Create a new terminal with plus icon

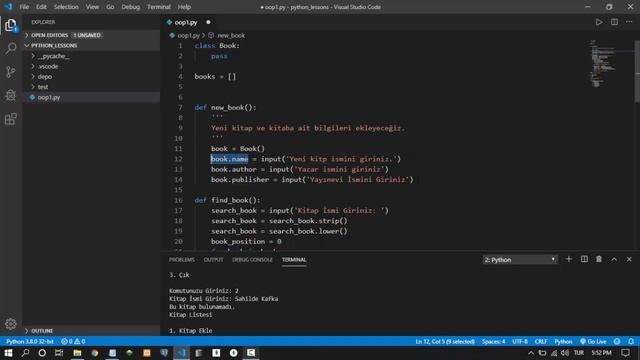coord(569,259)
